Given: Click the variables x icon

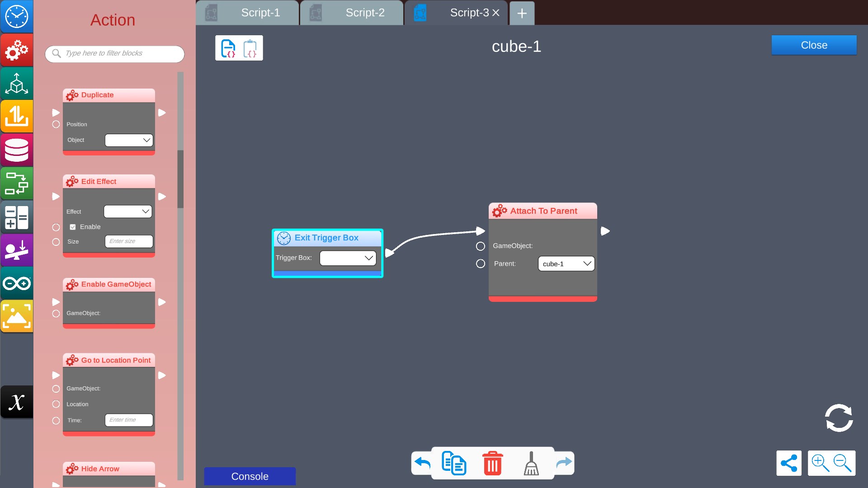Looking at the screenshot, I should (x=17, y=402).
